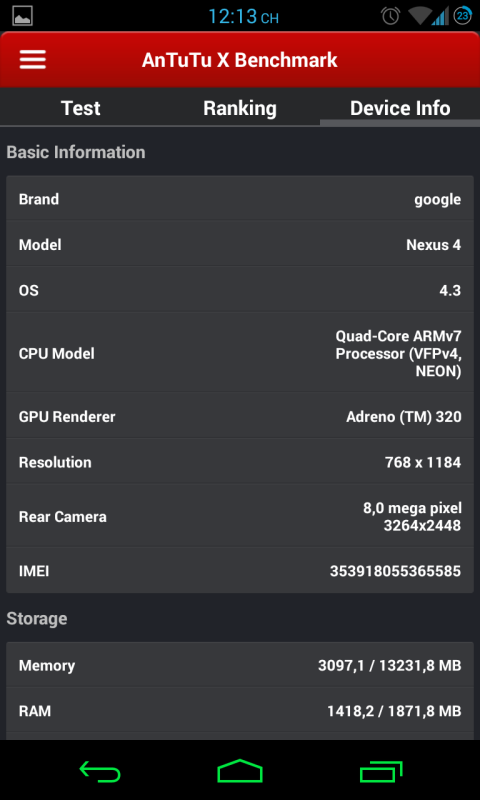Tap the battery level status icon
This screenshot has height=800, width=480.
(463, 16)
